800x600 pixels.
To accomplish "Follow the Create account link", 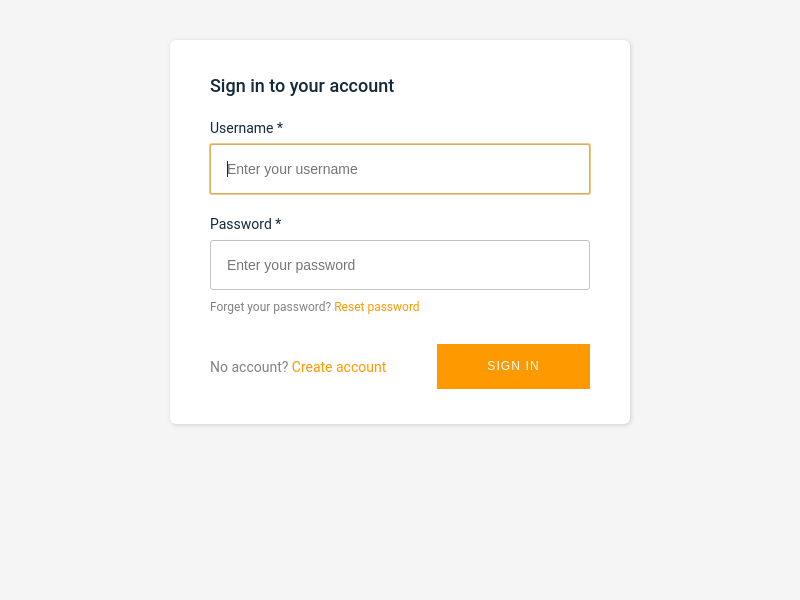I will pos(339,367).
